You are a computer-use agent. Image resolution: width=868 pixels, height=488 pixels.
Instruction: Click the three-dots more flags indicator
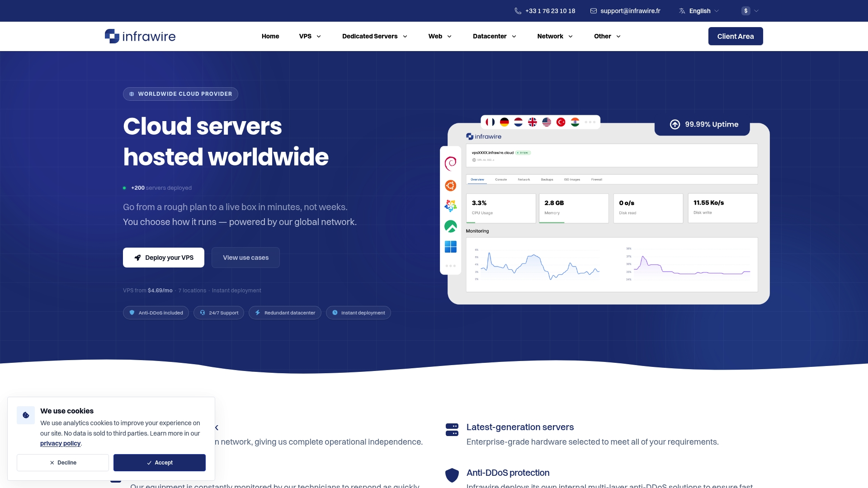[x=590, y=122]
